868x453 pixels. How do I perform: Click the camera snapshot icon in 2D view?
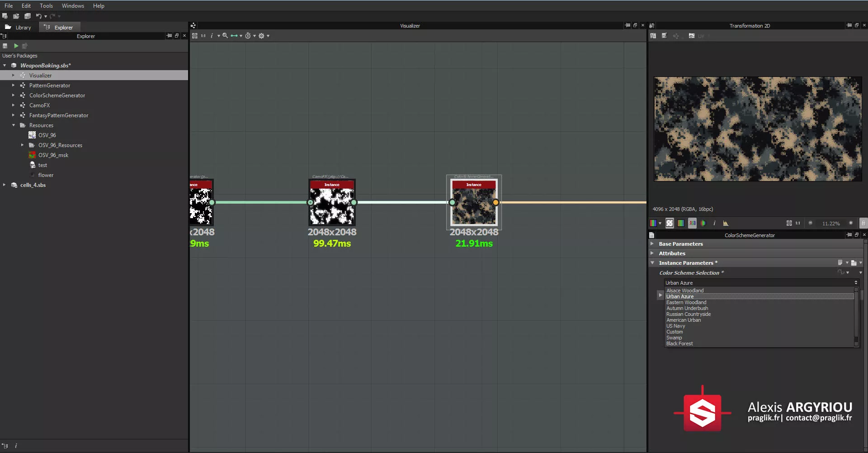click(x=691, y=36)
